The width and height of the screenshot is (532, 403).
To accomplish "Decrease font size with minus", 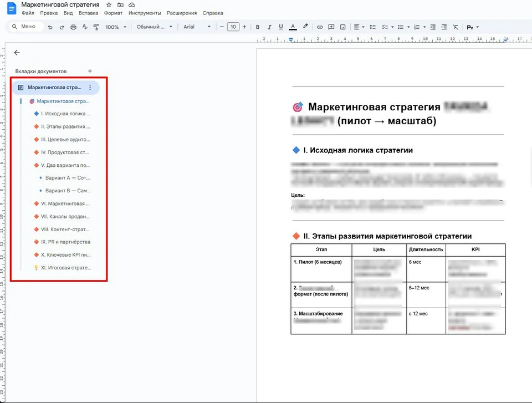I will coord(222,27).
